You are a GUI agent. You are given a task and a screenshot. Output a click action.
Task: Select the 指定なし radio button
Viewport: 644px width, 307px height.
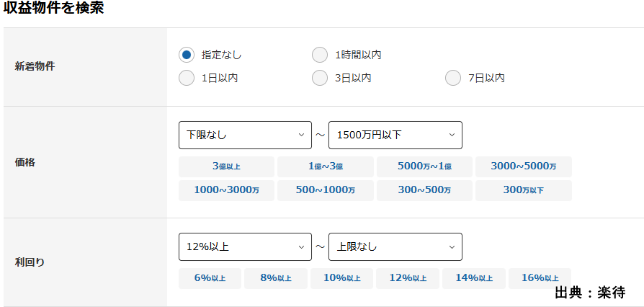[187, 55]
